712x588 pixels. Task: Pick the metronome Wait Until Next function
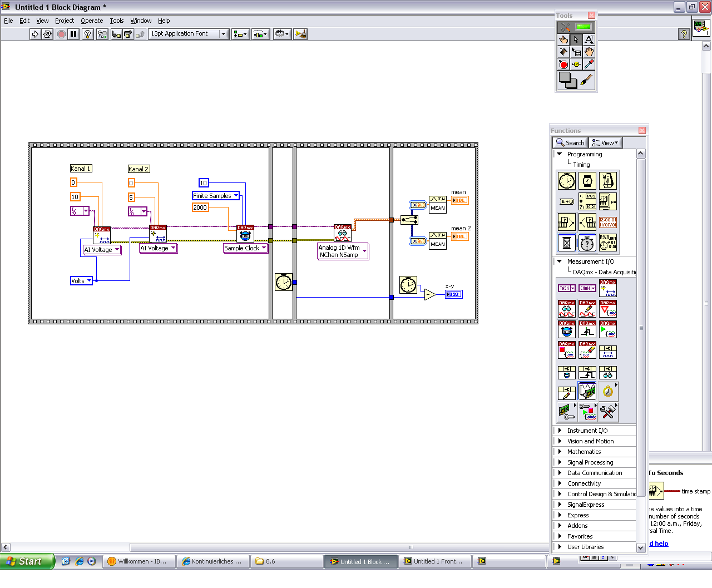click(608, 181)
